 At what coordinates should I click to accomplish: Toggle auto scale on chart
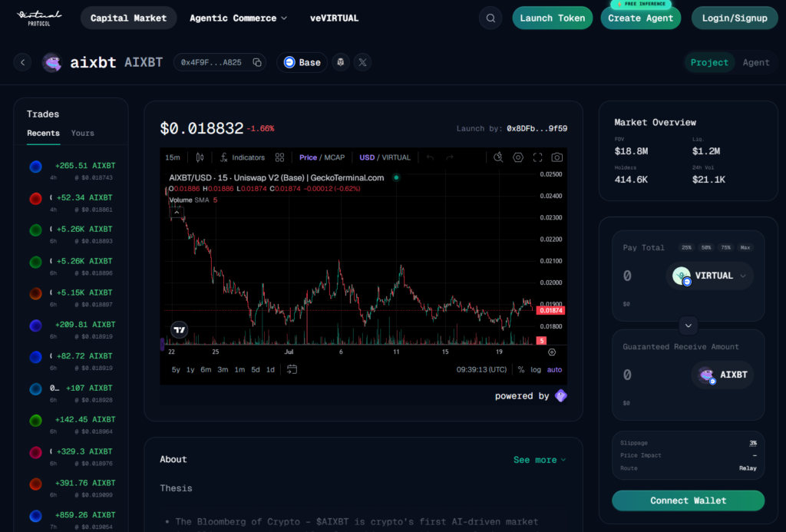tap(554, 369)
